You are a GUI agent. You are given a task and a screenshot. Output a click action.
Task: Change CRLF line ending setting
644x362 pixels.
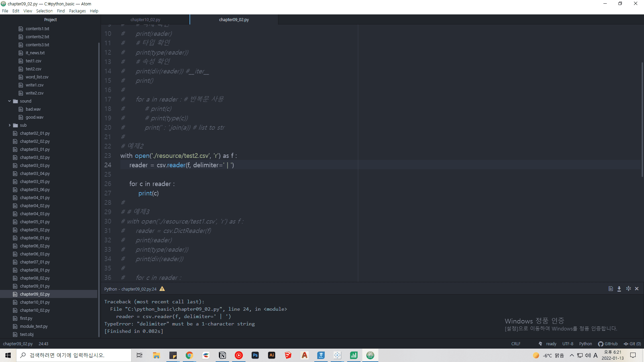pyautogui.click(x=516, y=344)
